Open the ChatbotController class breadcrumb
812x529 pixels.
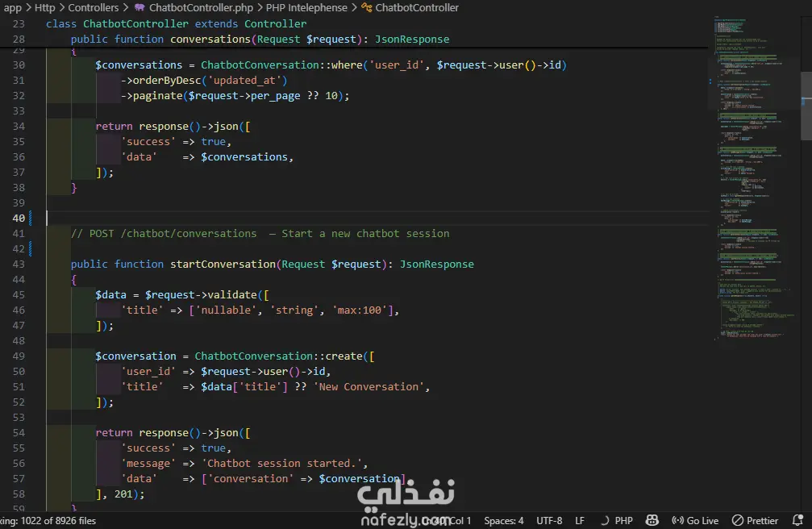[x=417, y=8]
